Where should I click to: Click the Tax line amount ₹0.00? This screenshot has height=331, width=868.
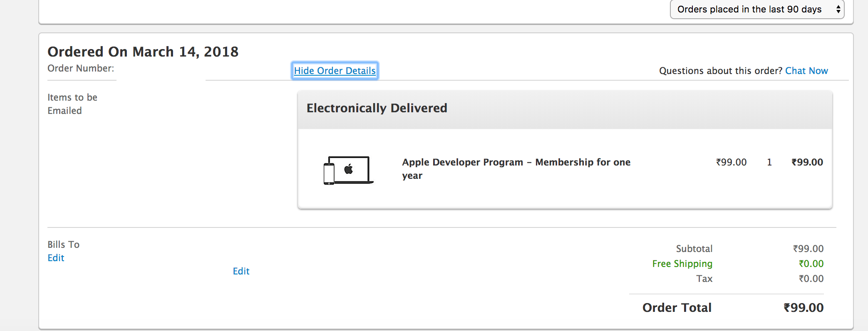pos(811,279)
